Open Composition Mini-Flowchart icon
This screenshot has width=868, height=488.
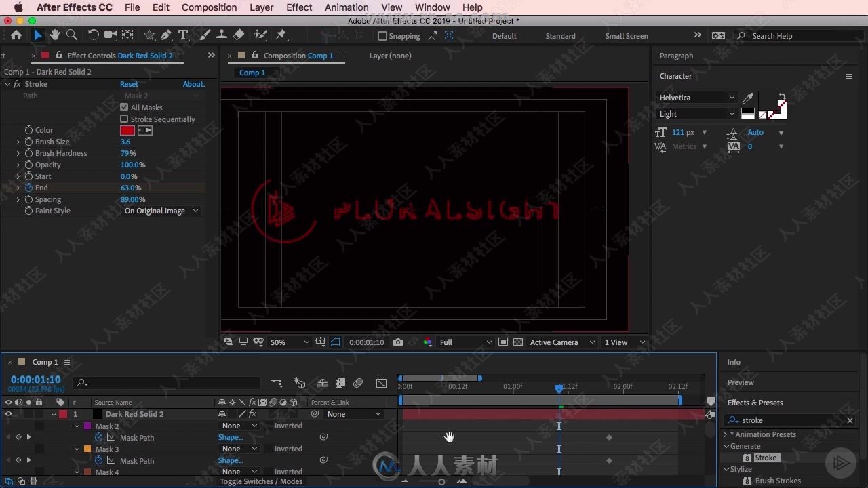point(277,383)
